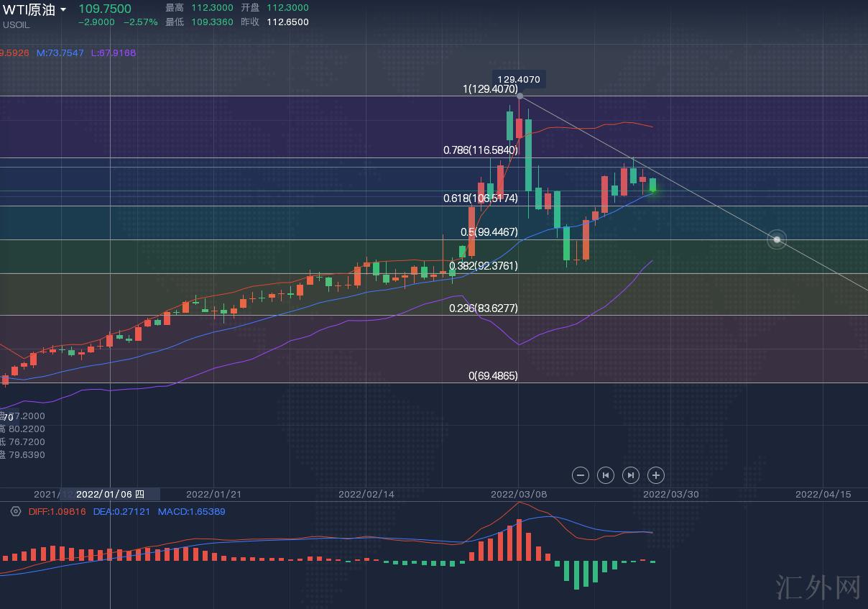Click the highlighted 2022/01/06 四 date label
The image size is (868, 609).
[x=110, y=494]
